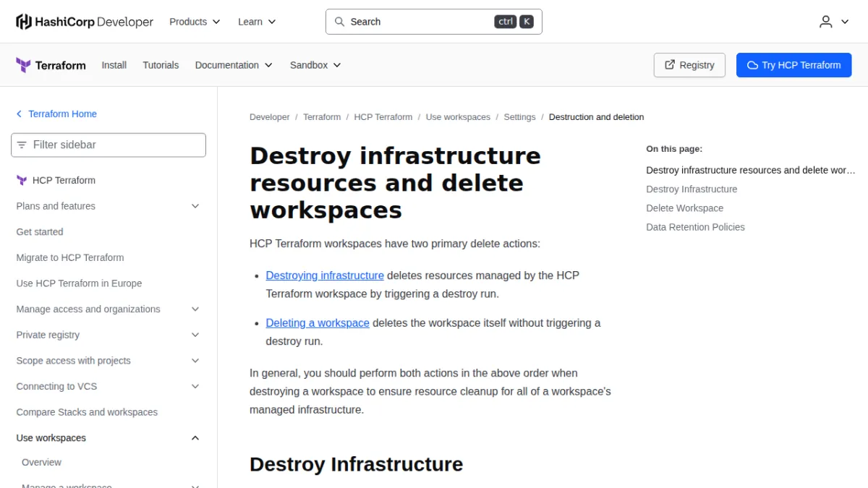Open the HCP Terraform sidebar heading

(x=64, y=180)
